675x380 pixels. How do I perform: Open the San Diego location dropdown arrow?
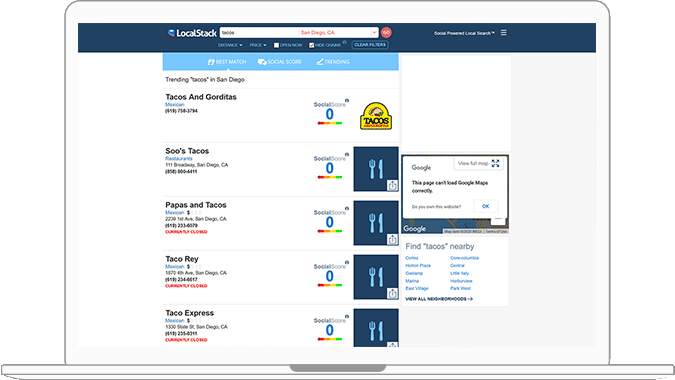(x=374, y=33)
